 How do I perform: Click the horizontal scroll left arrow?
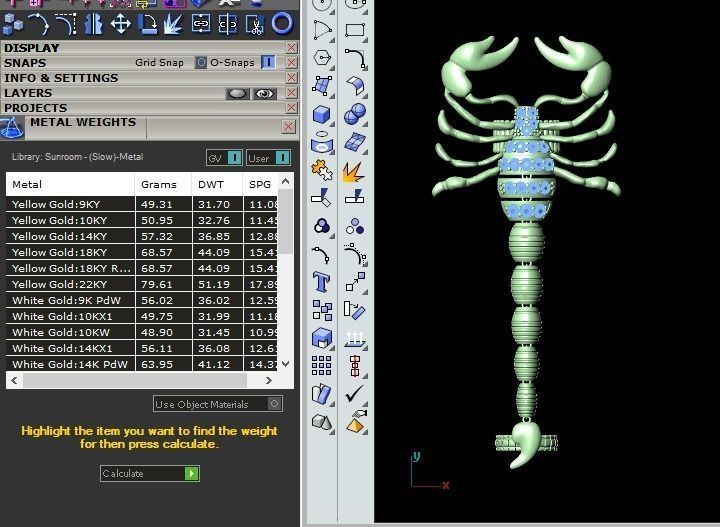pos(14,381)
